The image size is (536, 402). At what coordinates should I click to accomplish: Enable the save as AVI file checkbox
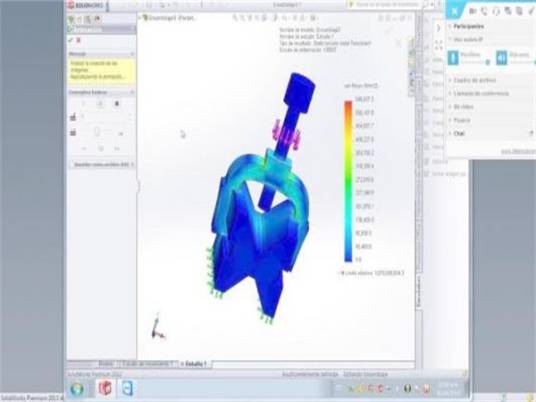[72, 164]
